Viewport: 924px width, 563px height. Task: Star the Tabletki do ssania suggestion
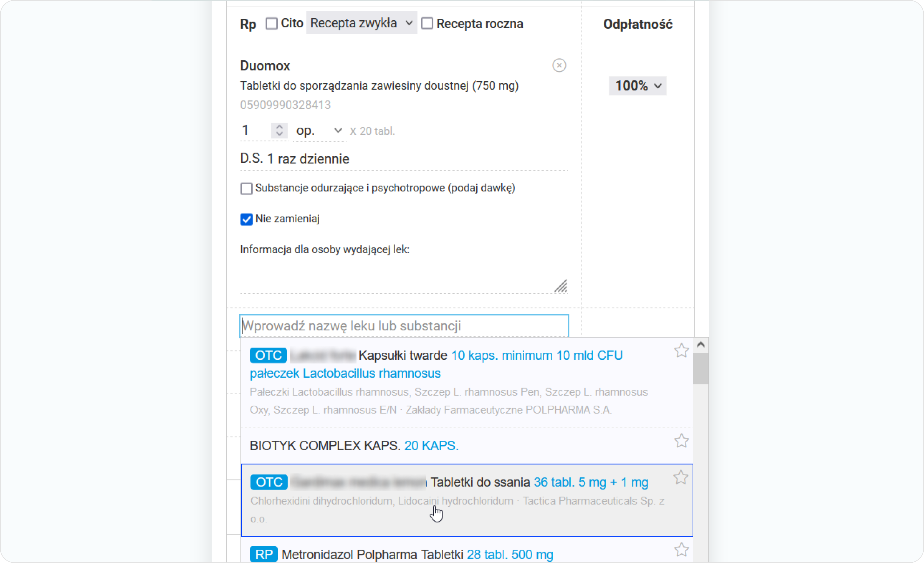click(681, 477)
